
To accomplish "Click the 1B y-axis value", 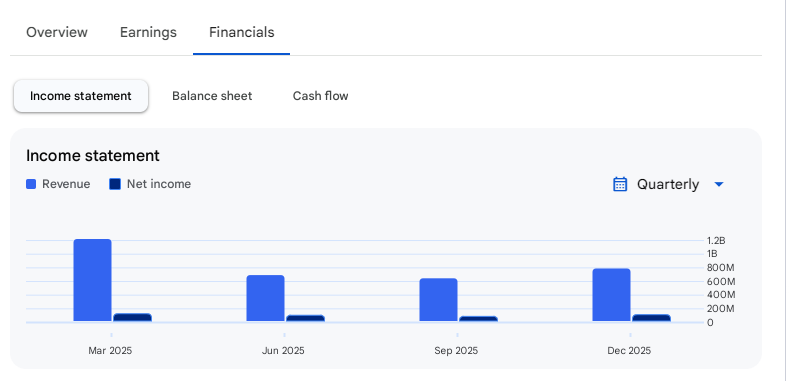I will 712,253.
